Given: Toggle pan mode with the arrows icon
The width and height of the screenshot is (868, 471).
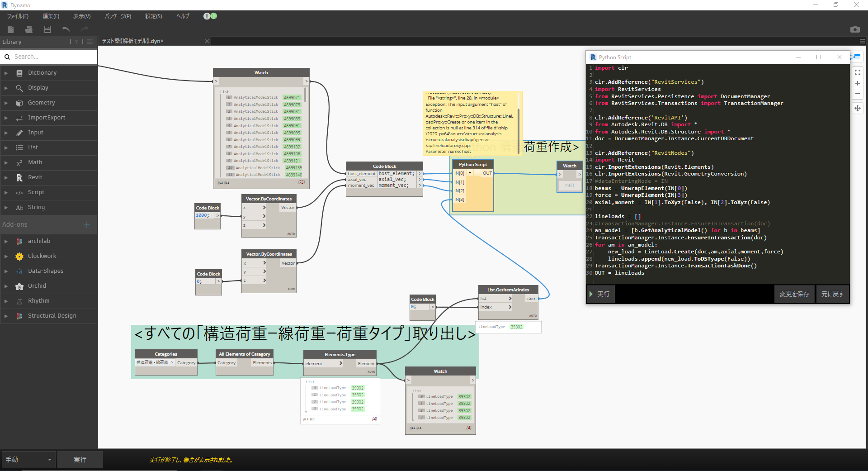Looking at the screenshot, I should (857, 108).
